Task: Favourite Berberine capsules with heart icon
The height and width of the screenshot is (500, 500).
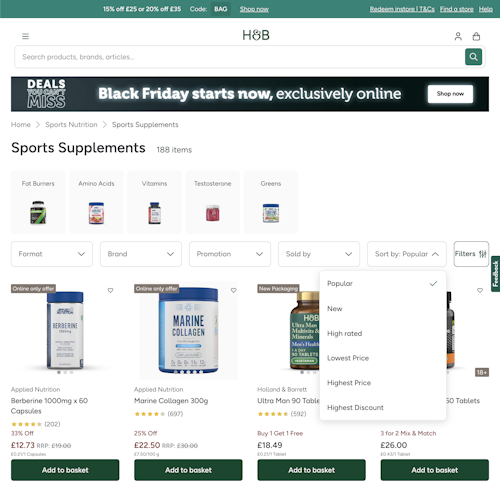Action: [110, 290]
